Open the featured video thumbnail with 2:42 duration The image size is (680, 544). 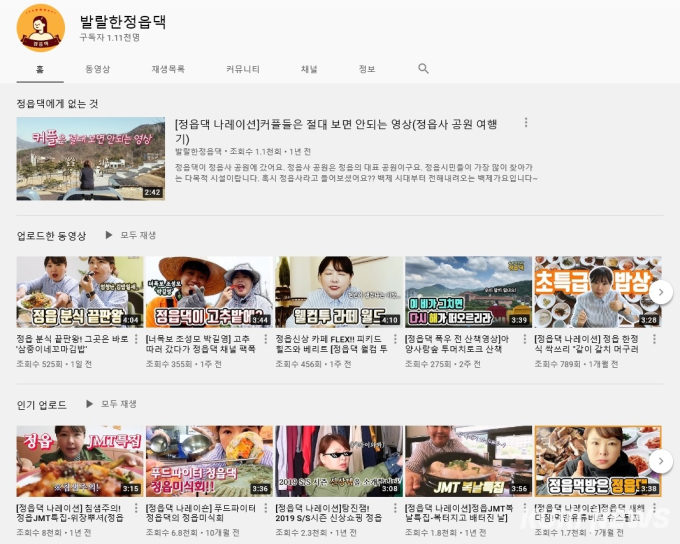tap(91, 159)
